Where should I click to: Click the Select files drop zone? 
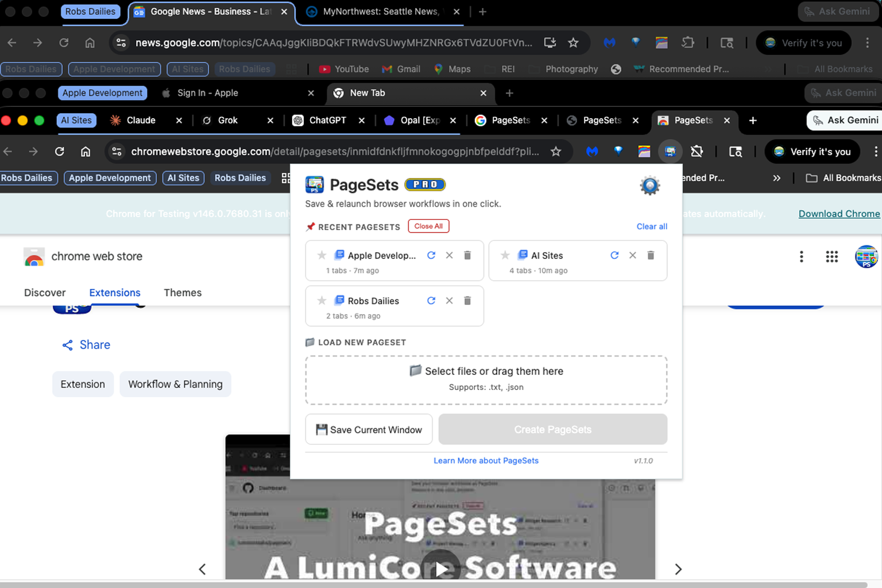pyautogui.click(x=486, y=380)
